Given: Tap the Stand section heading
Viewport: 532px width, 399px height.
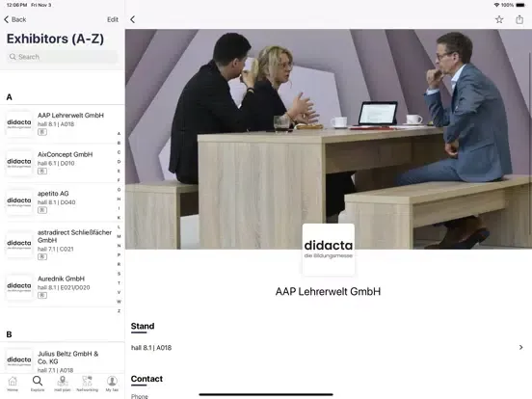Looking at the screenshot, I should (x=143, y=326).
